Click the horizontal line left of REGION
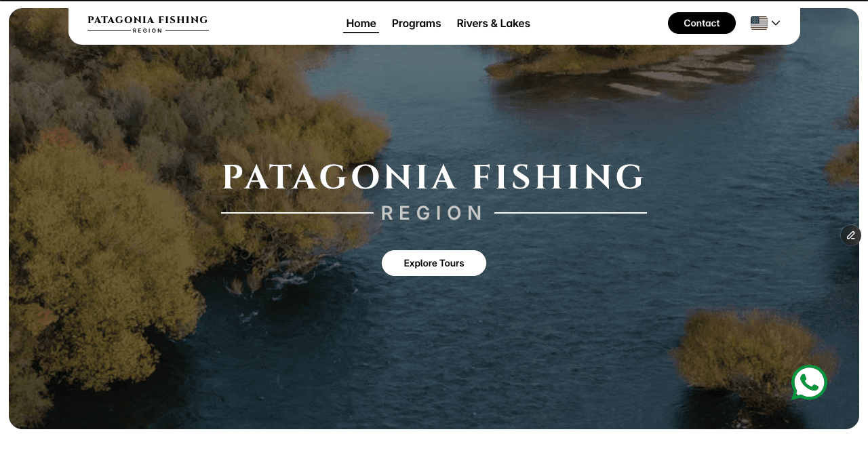 [297, 213]
